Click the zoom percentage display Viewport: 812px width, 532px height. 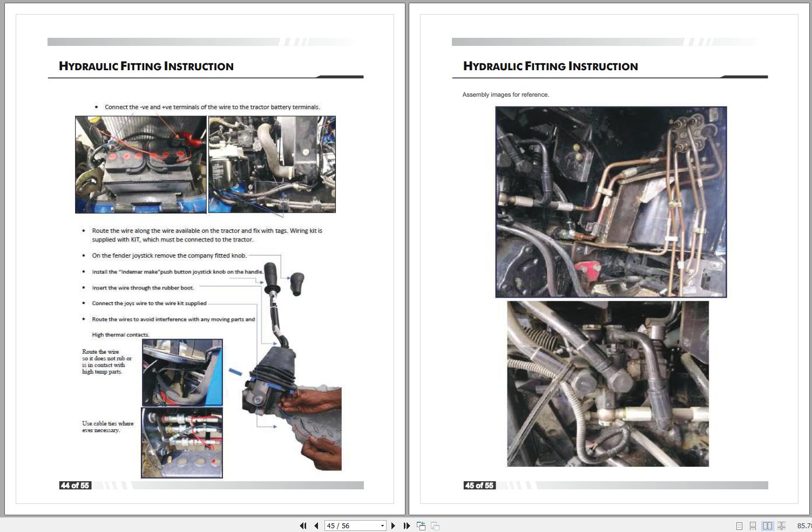[x=804, y=524]
